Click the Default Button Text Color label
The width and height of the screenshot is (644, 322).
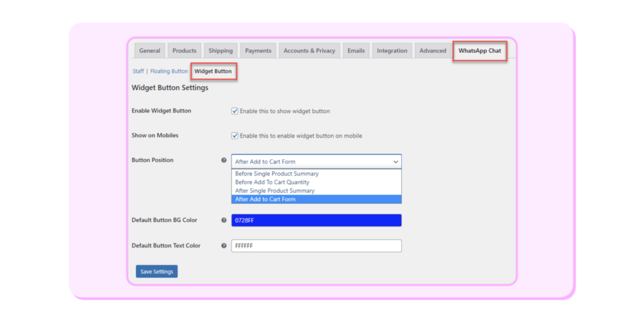point(166,246)
